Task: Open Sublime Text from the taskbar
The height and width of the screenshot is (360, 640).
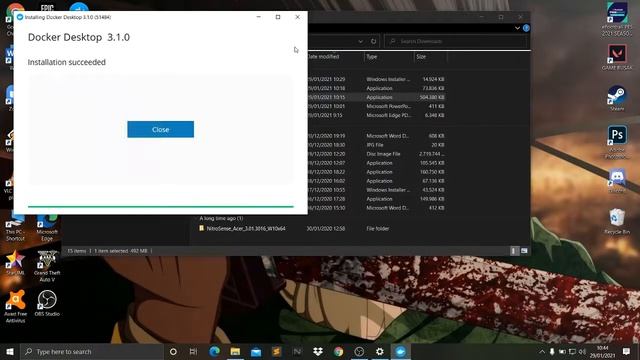Action: 276,351
